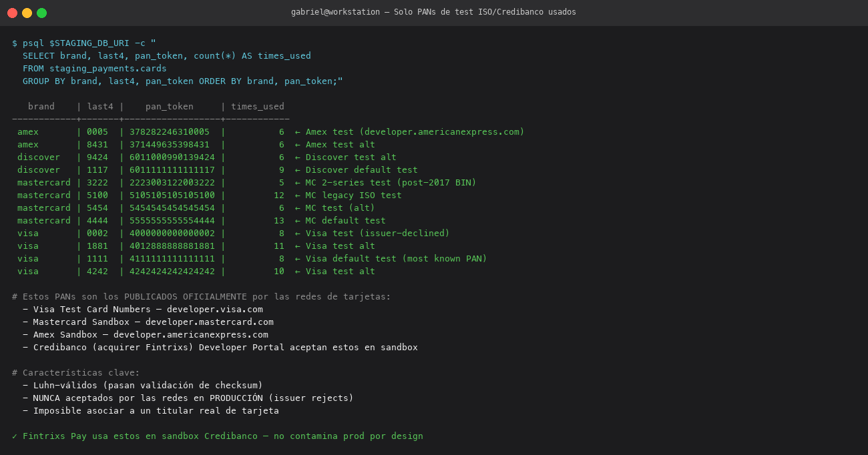Click developer.americanexpress.com in the Amex Sandbox line

191,335
